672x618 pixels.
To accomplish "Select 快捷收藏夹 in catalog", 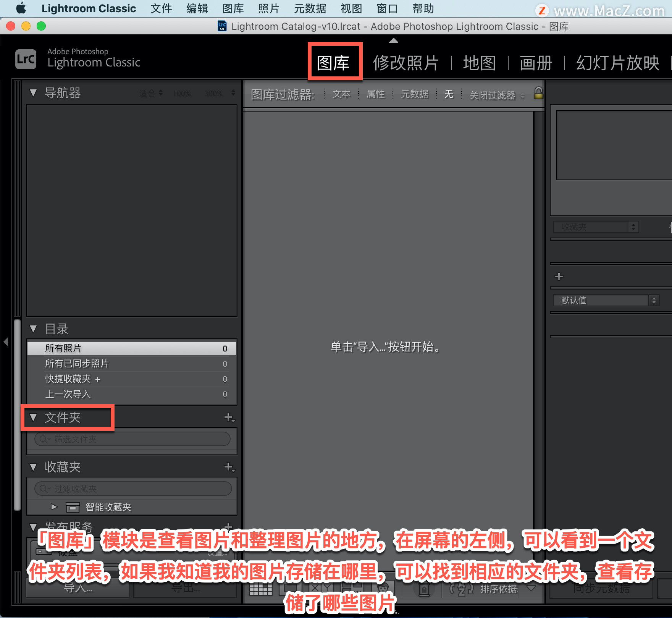I will click(132, 379).
